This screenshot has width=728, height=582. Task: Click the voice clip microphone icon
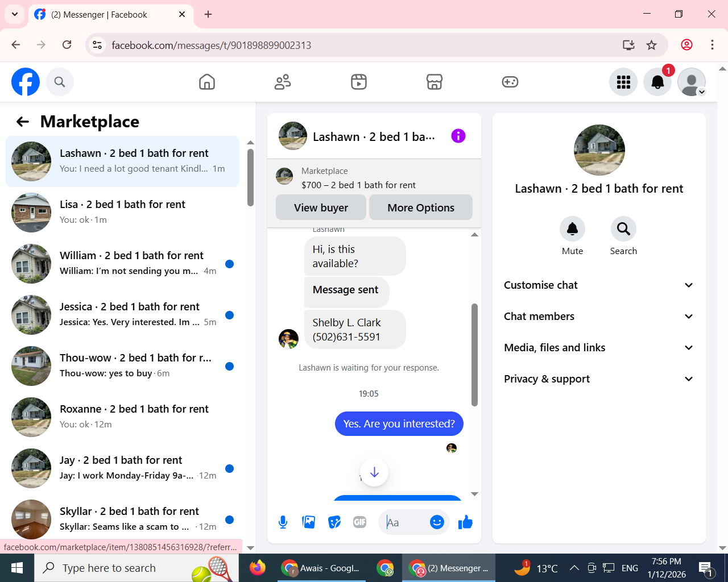pyautogui.click(x=283, y=522)
